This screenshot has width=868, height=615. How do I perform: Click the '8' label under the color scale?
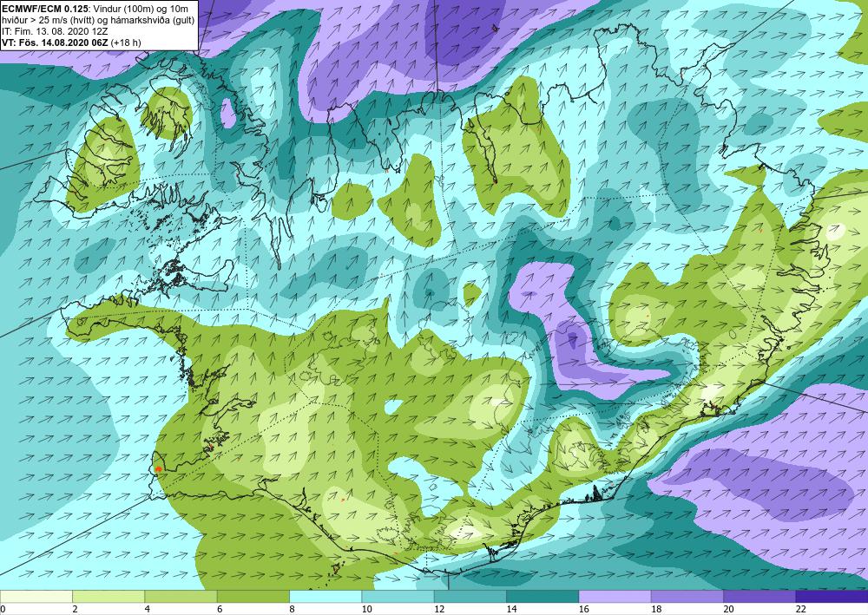point(292,609)
